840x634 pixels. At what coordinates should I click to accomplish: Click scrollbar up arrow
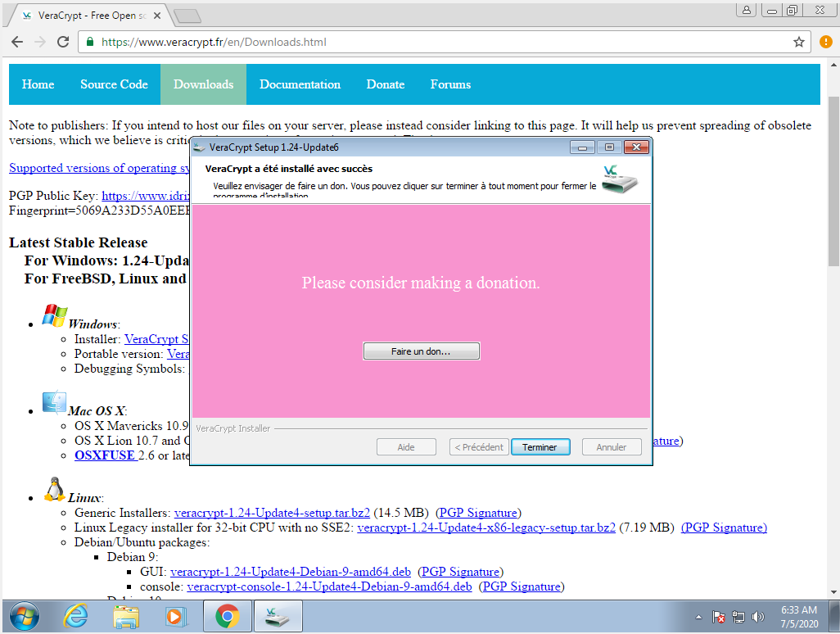pyautogui.click(x=833, y=65)
